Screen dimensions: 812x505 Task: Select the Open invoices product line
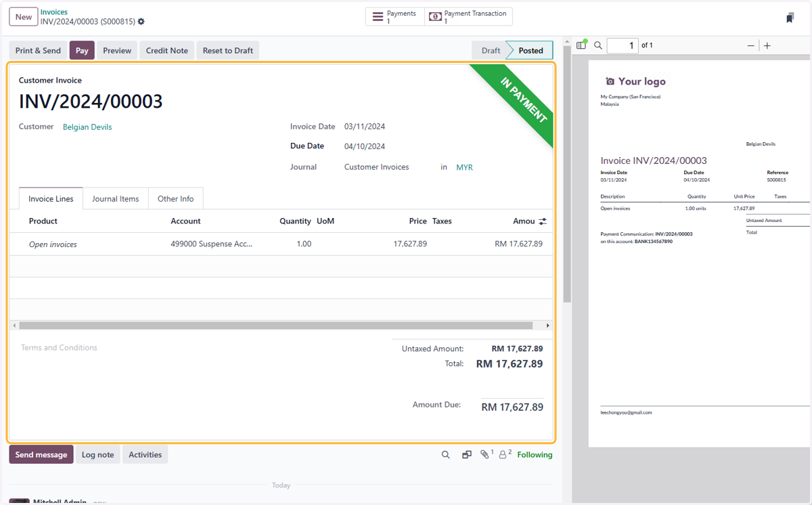pos(53,244)
